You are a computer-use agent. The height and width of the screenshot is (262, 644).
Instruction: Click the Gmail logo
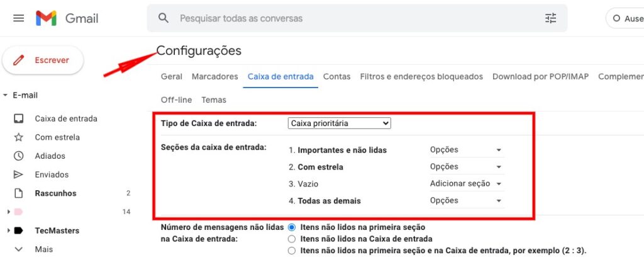point(67,18)
